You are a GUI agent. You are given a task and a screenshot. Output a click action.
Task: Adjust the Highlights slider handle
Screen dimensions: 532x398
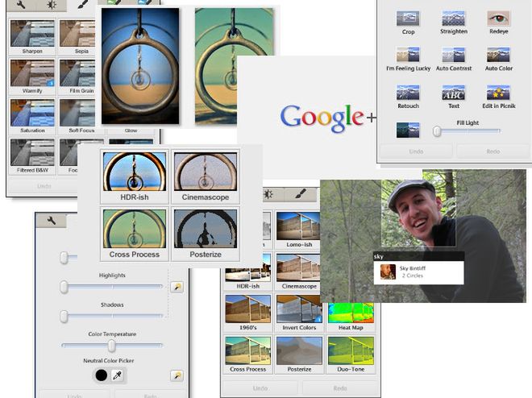pos(64,287)
